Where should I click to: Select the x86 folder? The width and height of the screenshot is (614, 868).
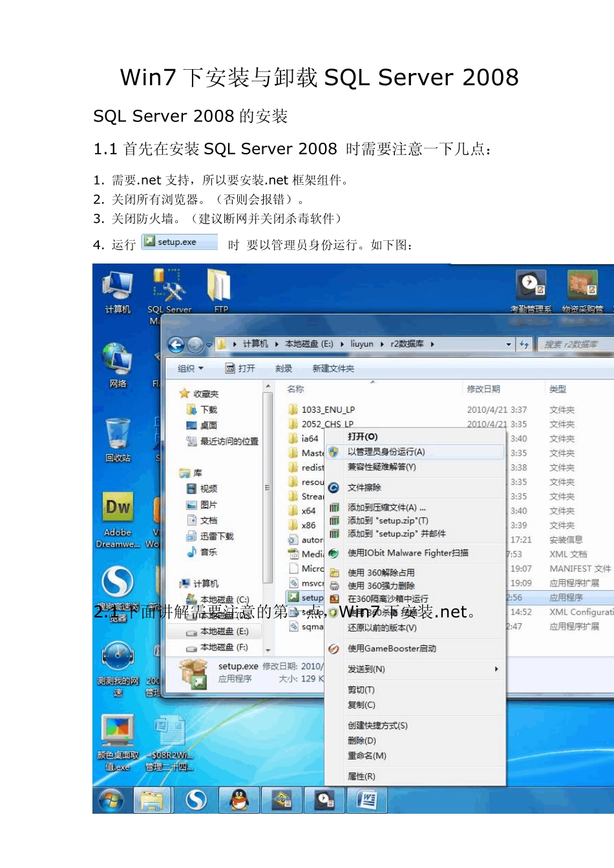tap(302, 525)
